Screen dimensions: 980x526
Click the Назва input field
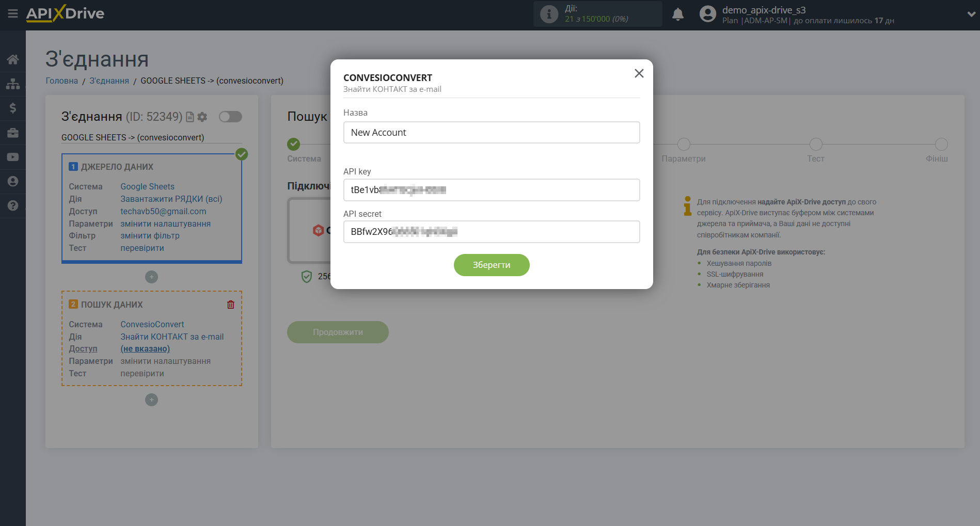point(491,133)
